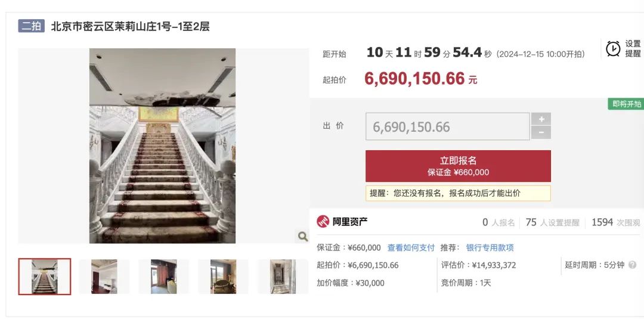Select the first staircase thumbnail
The height and width of the screenshot is (319, 644).
point(44,276)
